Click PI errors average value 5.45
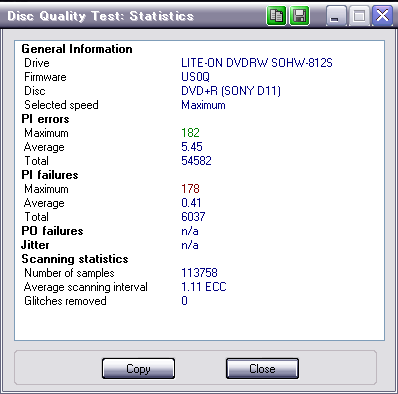The width and height of the screenshot is (398, 394). coord(192,147)
